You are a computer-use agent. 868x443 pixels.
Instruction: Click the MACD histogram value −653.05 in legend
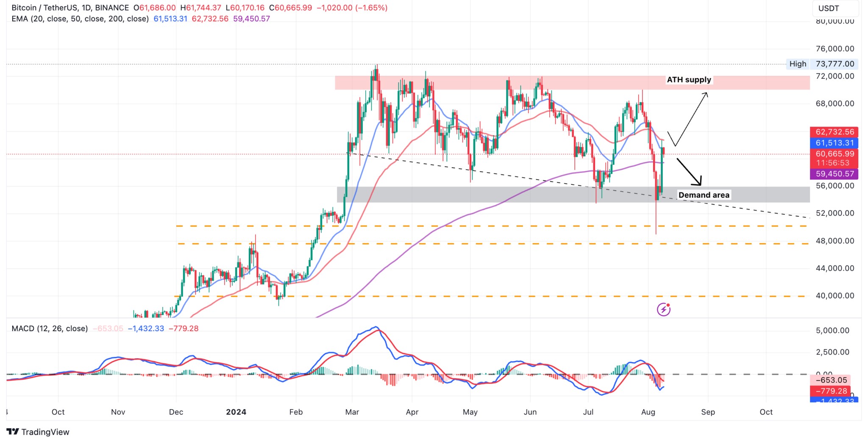tap(108, 329)
